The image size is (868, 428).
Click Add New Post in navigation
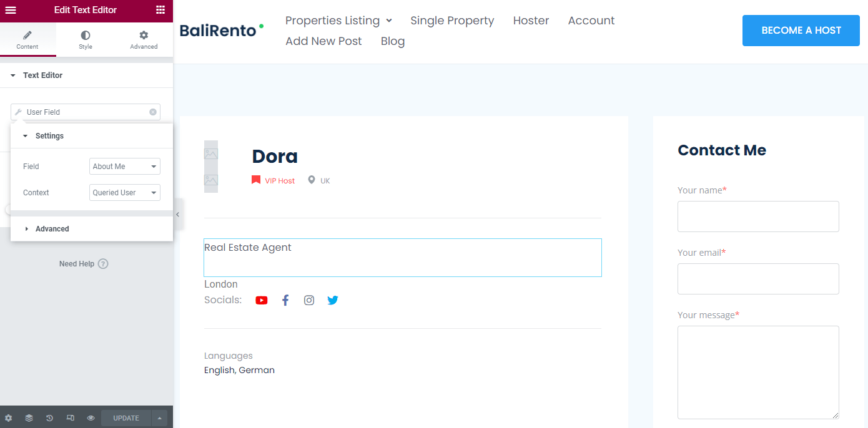pyautogui.click(x=323, y=41)
